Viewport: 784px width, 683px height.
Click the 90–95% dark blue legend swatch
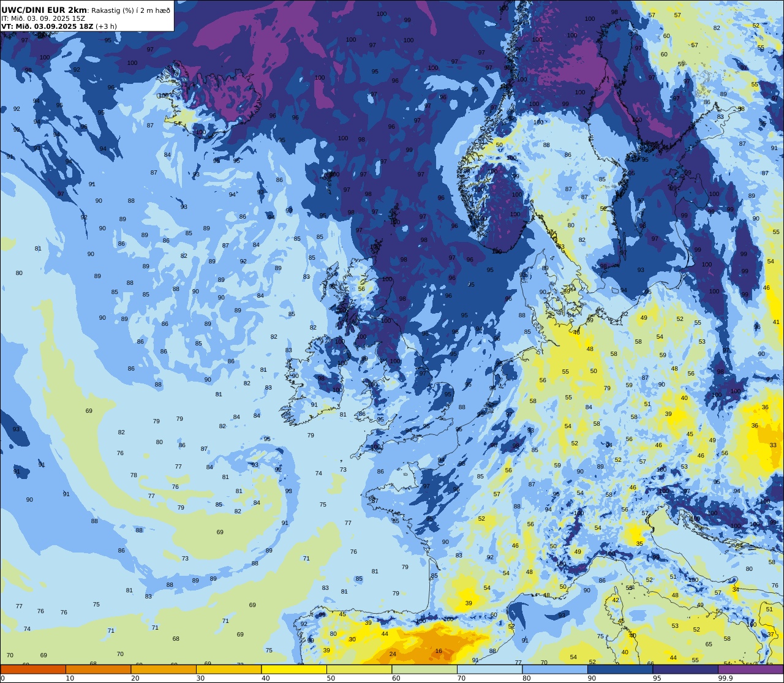(620, 670)
